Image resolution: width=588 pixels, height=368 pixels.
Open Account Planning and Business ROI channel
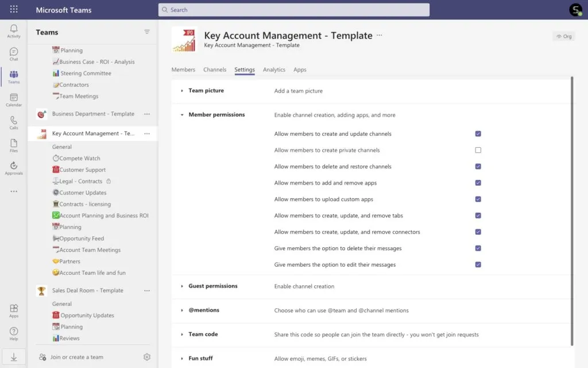[100, 216]
